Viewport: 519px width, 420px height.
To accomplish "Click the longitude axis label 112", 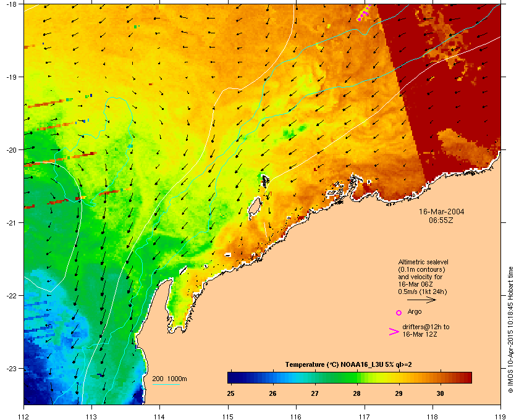I will (x=24, y=417).
